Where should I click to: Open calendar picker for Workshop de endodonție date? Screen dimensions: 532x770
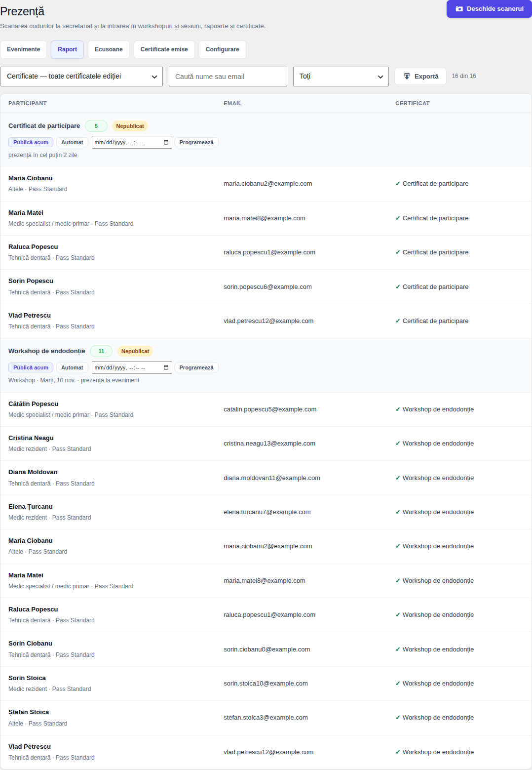(166, 367)
